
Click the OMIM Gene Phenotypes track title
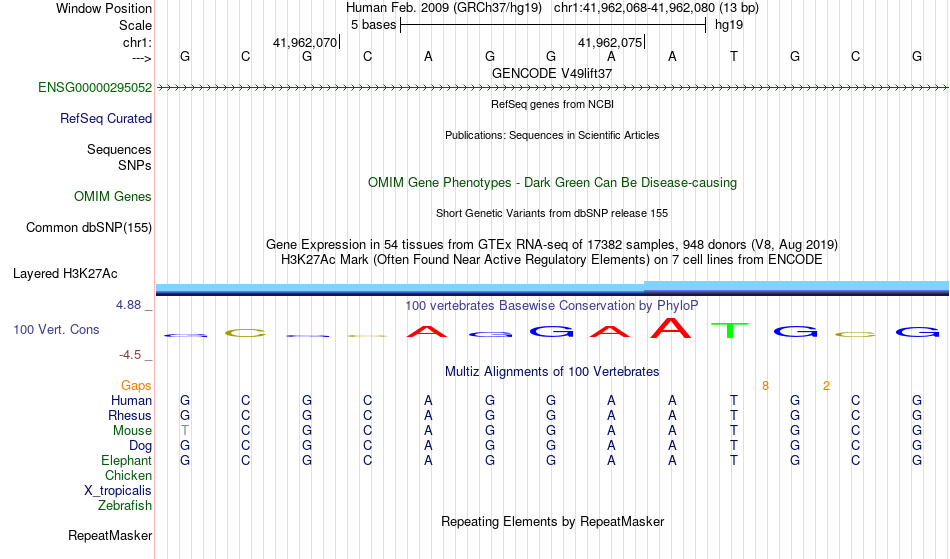[x=553, y=183]
